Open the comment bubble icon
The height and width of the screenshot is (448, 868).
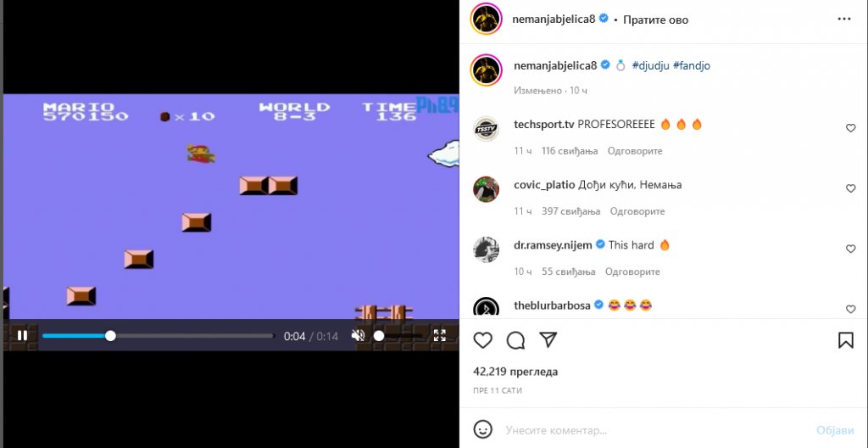click(515, 340)
